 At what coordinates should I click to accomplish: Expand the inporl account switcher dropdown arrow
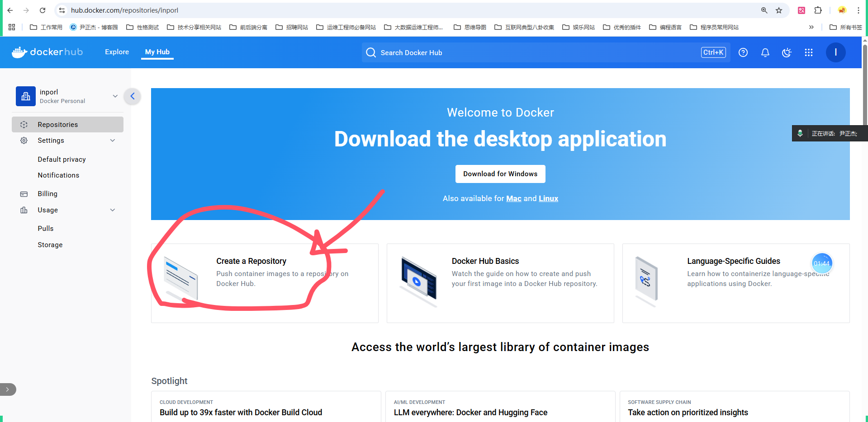click(115, 96)
